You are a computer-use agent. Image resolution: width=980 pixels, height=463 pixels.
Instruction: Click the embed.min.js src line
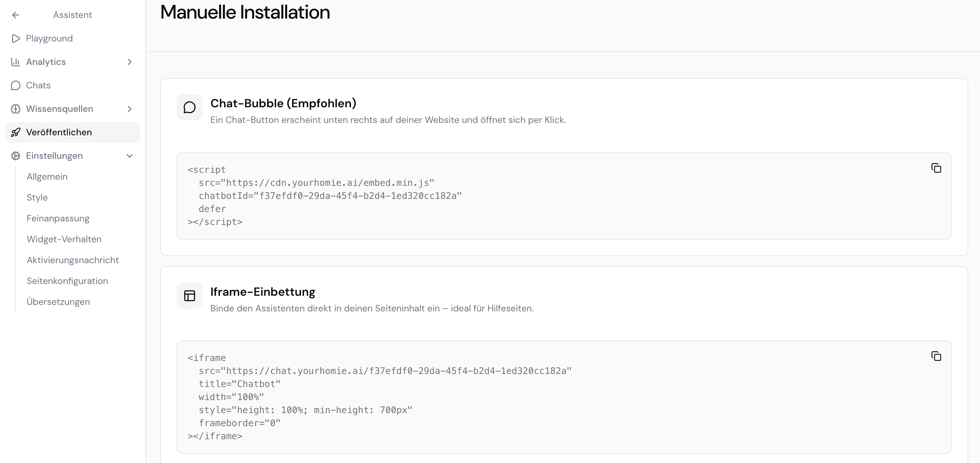coord(317,183)
